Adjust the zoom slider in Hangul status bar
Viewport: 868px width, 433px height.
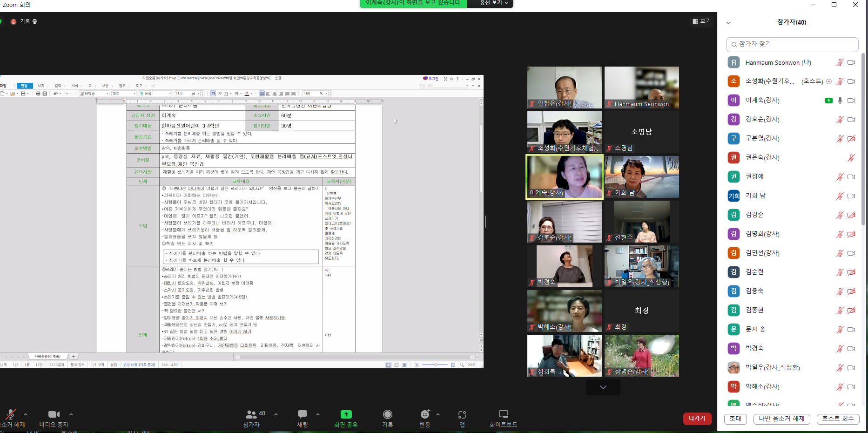[436, 365]
